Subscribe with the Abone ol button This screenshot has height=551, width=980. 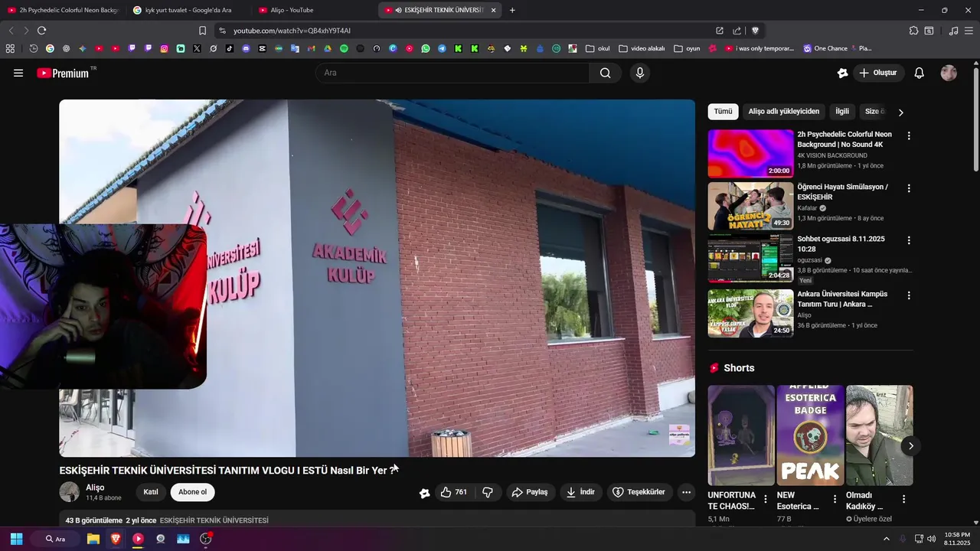tap(192, 492)
